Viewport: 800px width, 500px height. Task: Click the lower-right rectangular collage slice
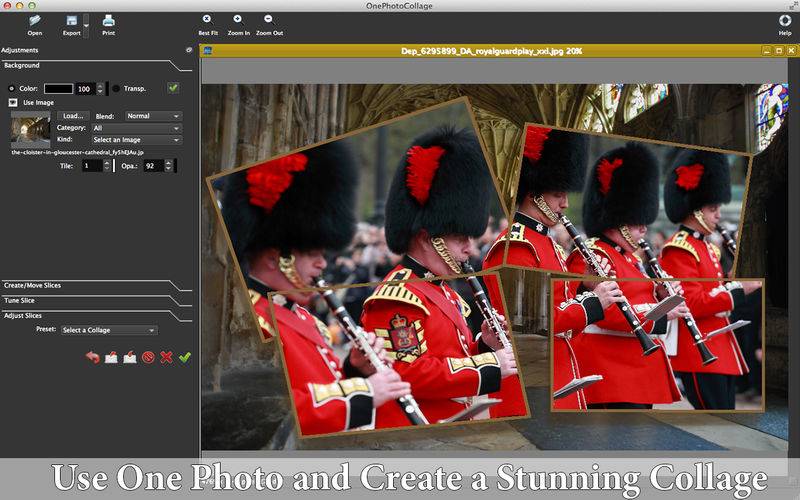[x=658, y=344]
